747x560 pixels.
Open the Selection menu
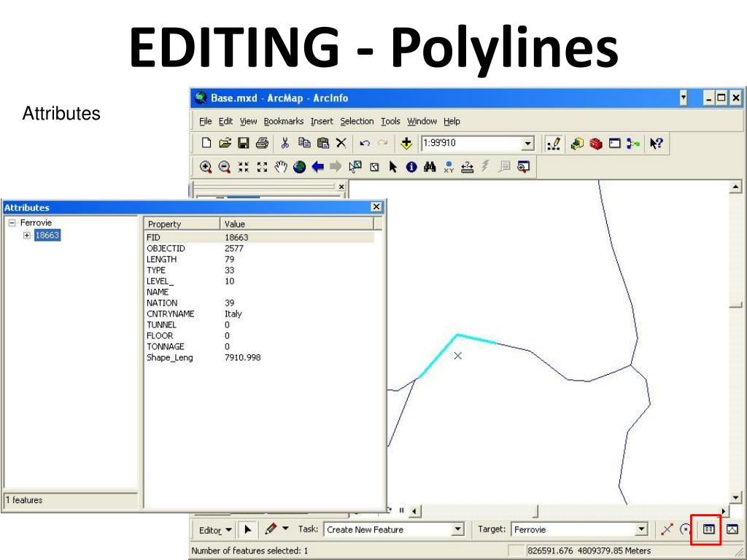(x=357, y=122)
